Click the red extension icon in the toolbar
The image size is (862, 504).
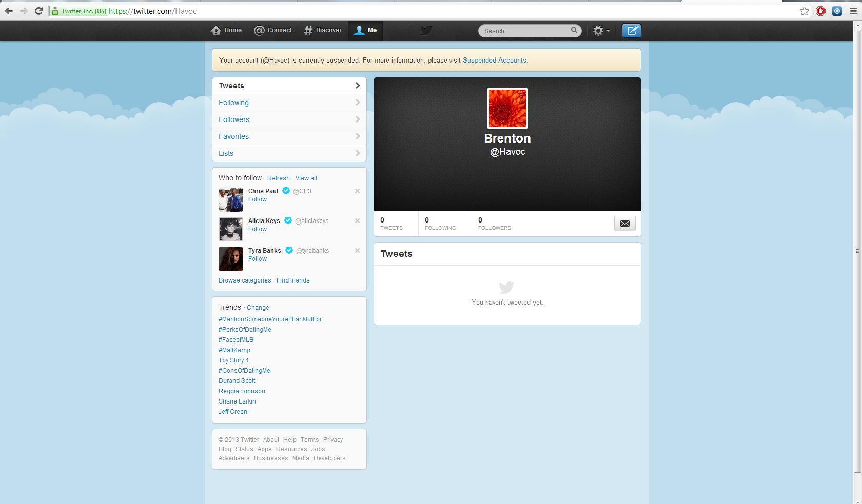pos(820,11)
